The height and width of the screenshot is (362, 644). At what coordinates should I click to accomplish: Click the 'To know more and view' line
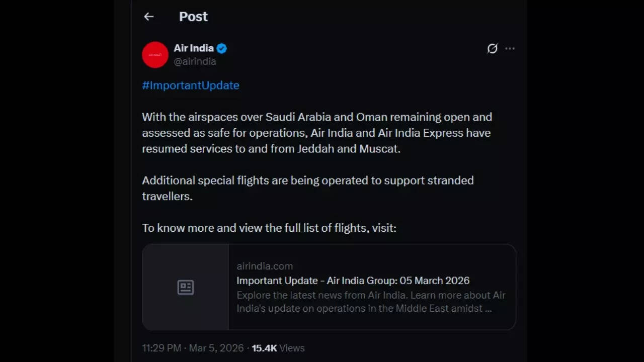269,228
